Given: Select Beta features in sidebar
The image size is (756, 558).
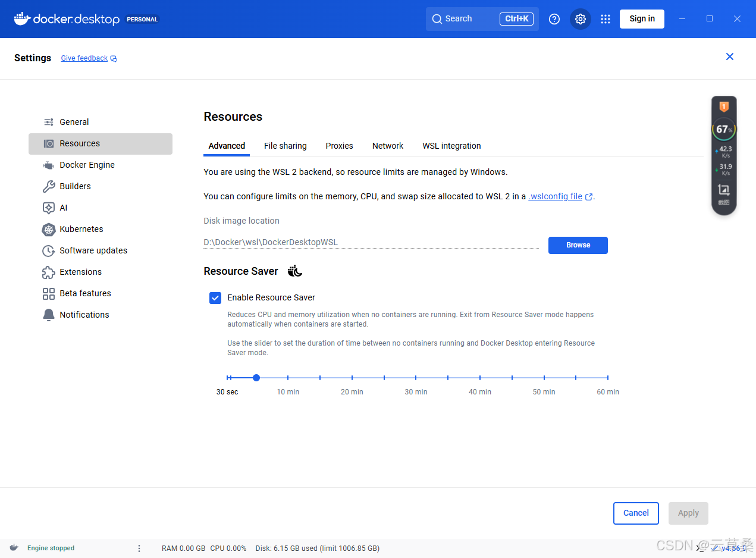Looking at the screenshot, I should coord(101,293).
